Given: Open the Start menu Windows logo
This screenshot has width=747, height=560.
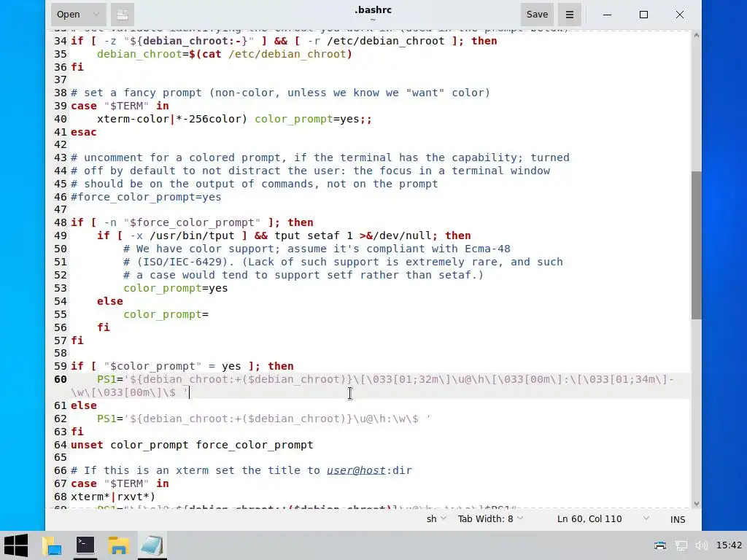Looking at the screenshot, I should [16, 545].
